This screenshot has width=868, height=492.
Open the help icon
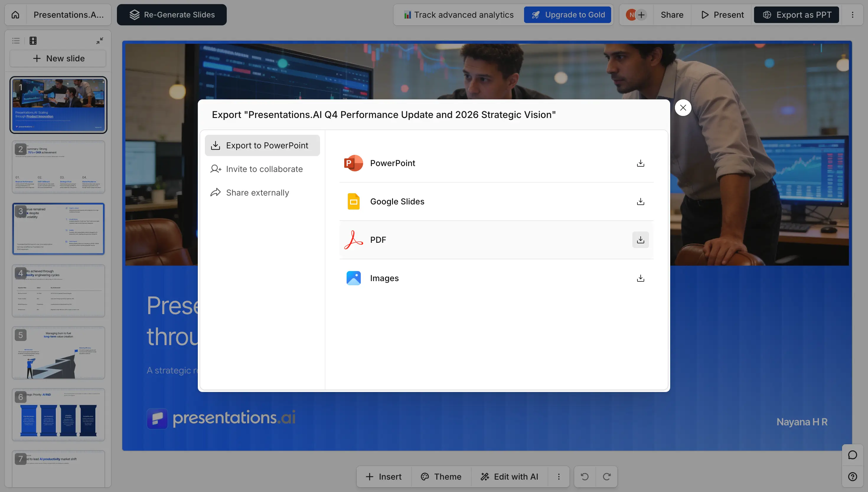(852, 476)
